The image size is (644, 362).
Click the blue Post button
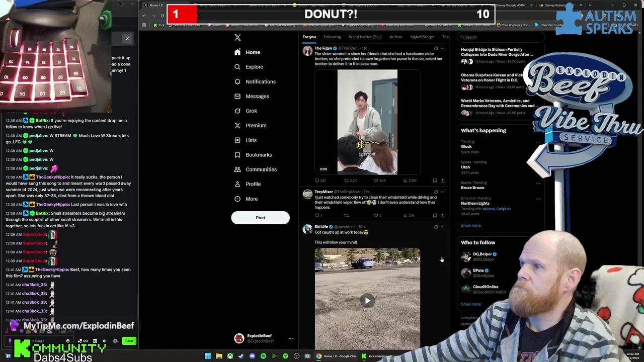(x=260, y=218)
